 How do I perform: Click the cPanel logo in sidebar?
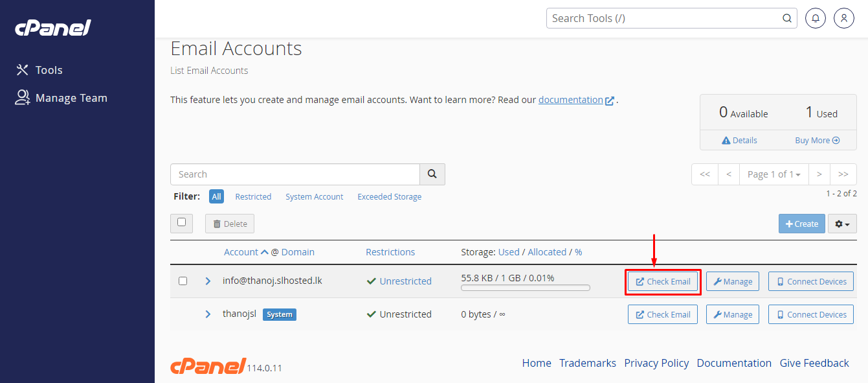(x=52, y=27)
